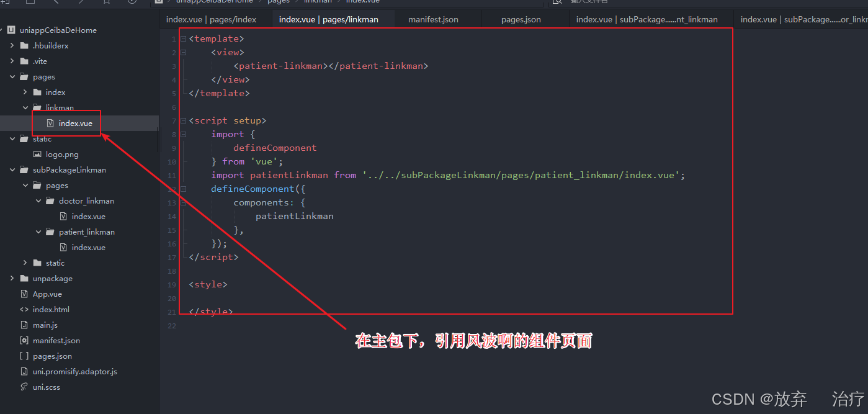Click the index.html code file icon

pos(24,309)
